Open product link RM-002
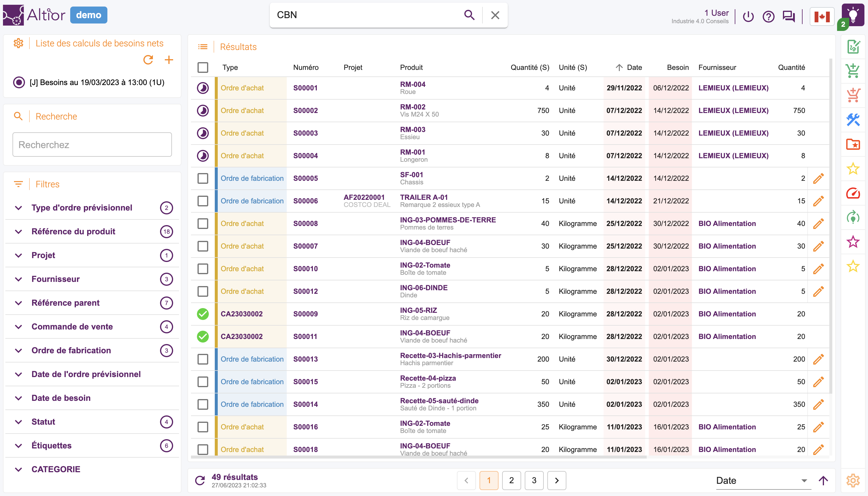The height and width of the screenshot is (496, 868). click(412, 107)
